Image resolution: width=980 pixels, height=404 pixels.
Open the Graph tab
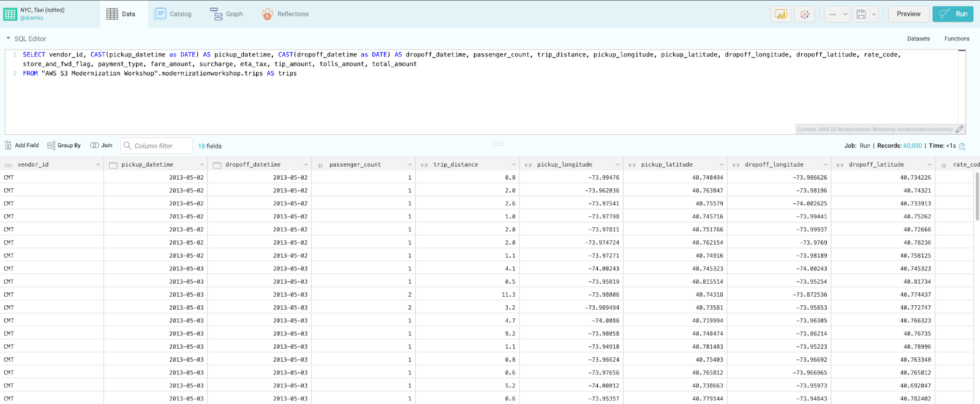coord(227,14)
